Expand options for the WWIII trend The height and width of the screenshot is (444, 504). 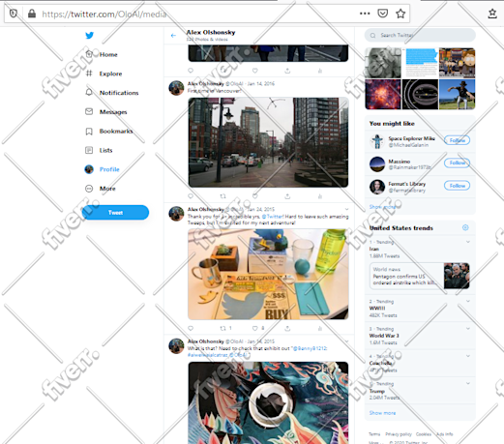tap(468, 301)
